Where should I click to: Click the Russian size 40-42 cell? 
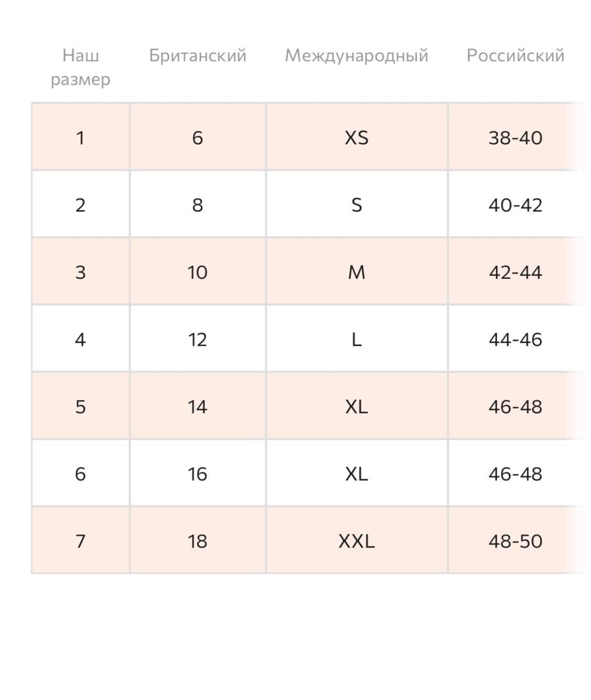515,205
